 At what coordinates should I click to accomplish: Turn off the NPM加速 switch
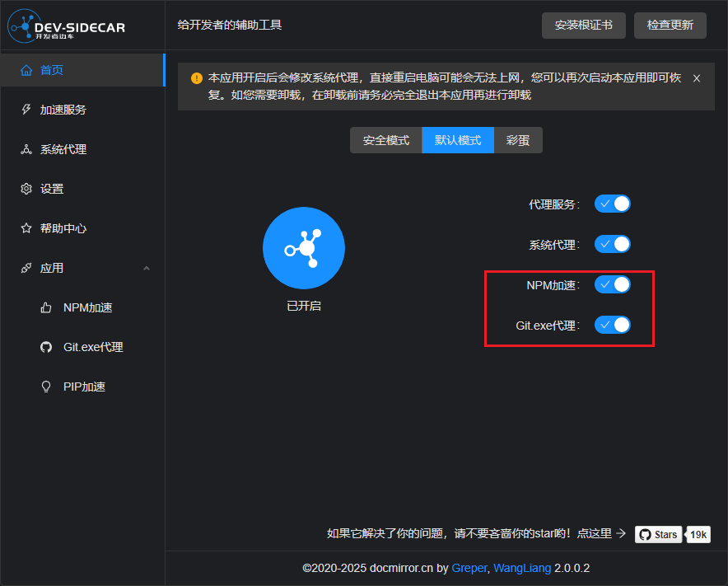(x=612, y=284)
